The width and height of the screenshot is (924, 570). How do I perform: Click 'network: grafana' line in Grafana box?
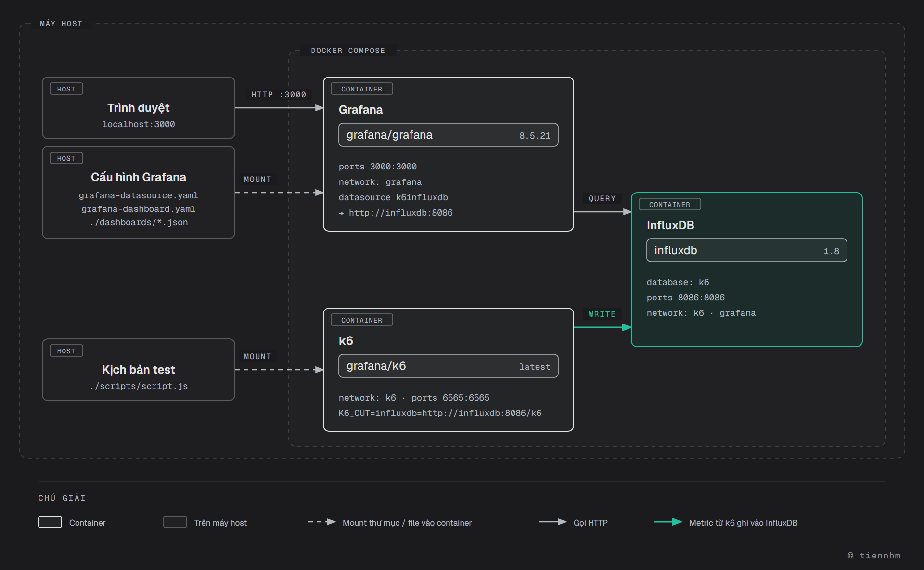[x=380, y=182]
